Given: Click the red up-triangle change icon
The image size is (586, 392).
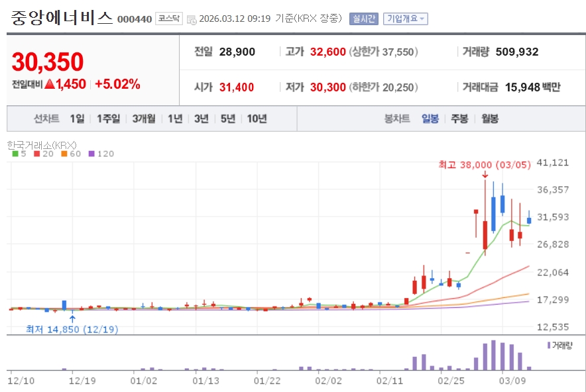Looking at the screenshot, I should pyautogui.click(x=50, y=84).
